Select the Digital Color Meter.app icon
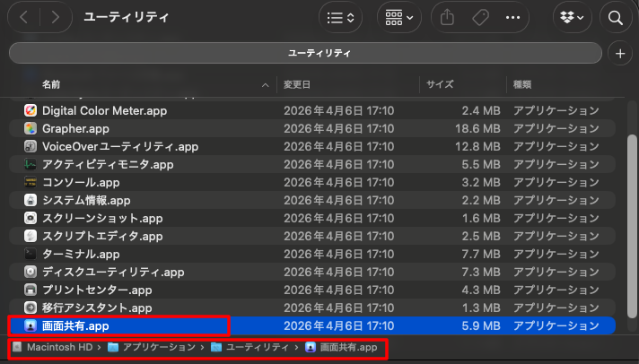The image size is (639, 364). (x=31, y=111)
